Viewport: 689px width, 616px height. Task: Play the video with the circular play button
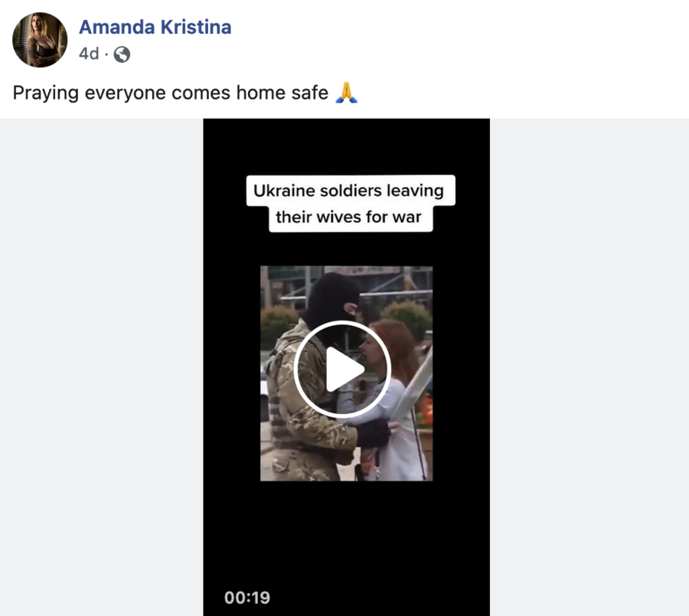[x=342, y=369]
